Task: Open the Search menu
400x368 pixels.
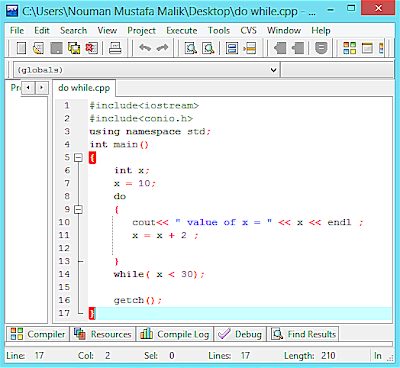Action: pyautogui.click(x=73, y=30)
